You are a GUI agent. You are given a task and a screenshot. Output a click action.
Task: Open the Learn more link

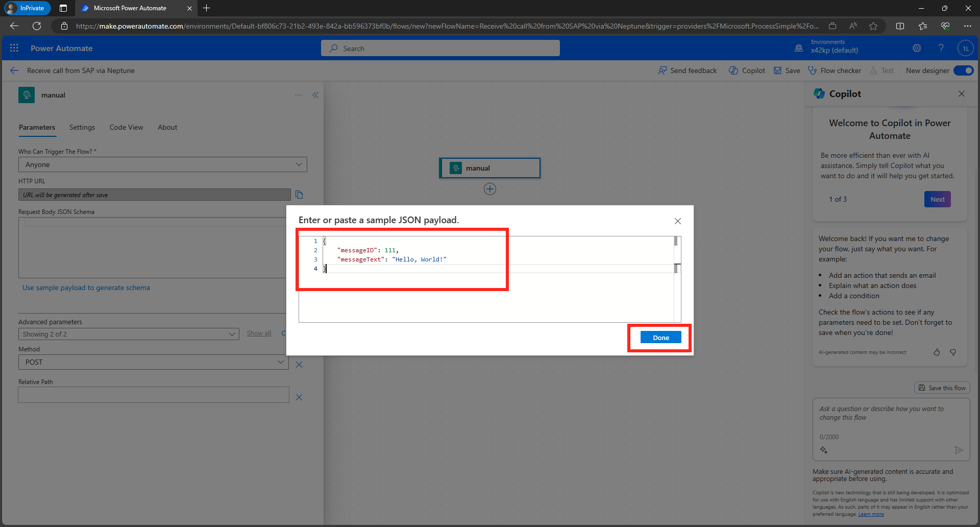[x=871, y=514]
